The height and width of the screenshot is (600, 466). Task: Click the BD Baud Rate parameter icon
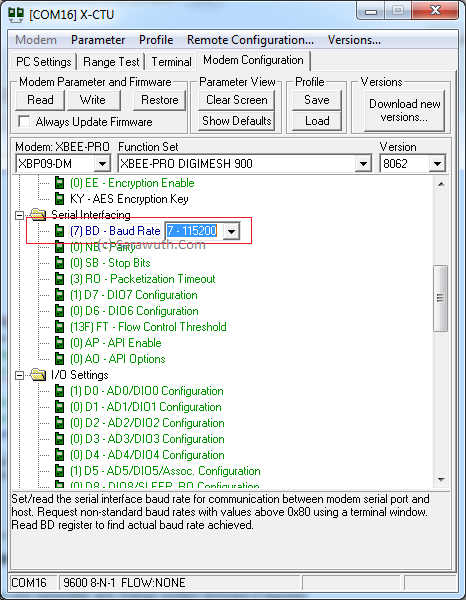coord(59,231)
